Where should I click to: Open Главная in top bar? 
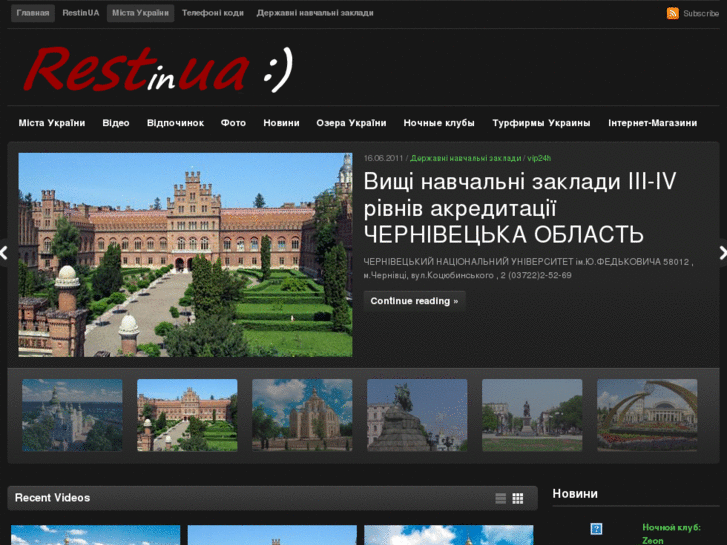tap(32, 13)
